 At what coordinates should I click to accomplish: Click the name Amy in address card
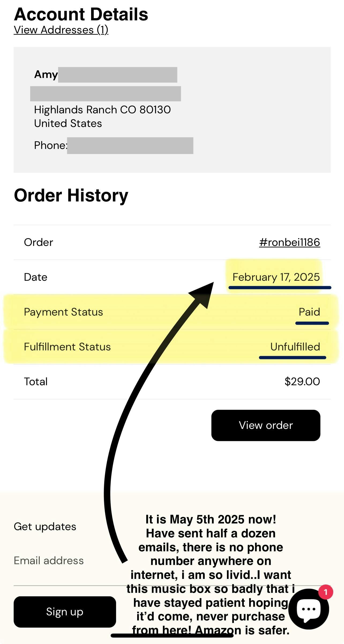point(46,74)
